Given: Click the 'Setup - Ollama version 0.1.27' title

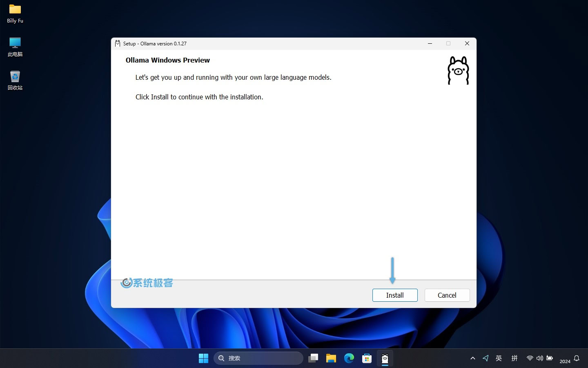Looking at the screenshot, I should (155, 43).
